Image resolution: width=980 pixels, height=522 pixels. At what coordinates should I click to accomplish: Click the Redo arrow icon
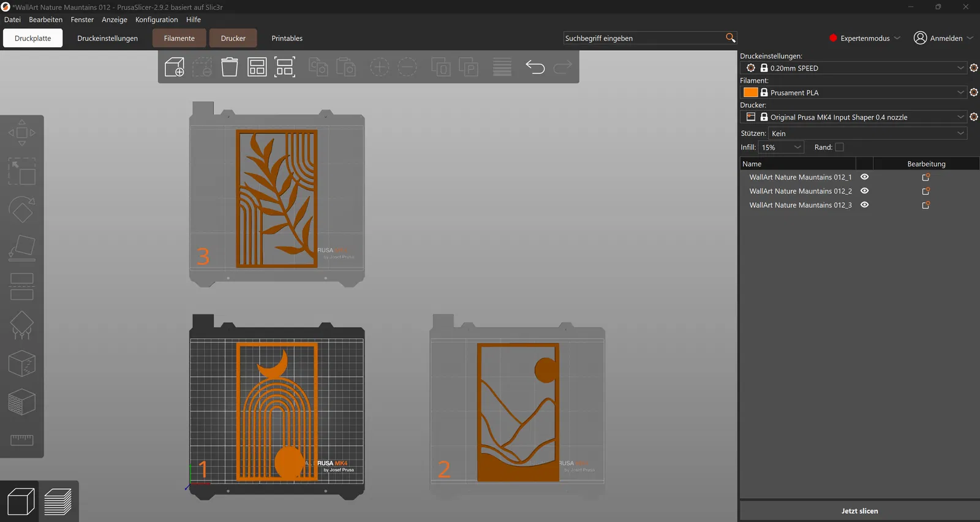(x=562, y=67)
